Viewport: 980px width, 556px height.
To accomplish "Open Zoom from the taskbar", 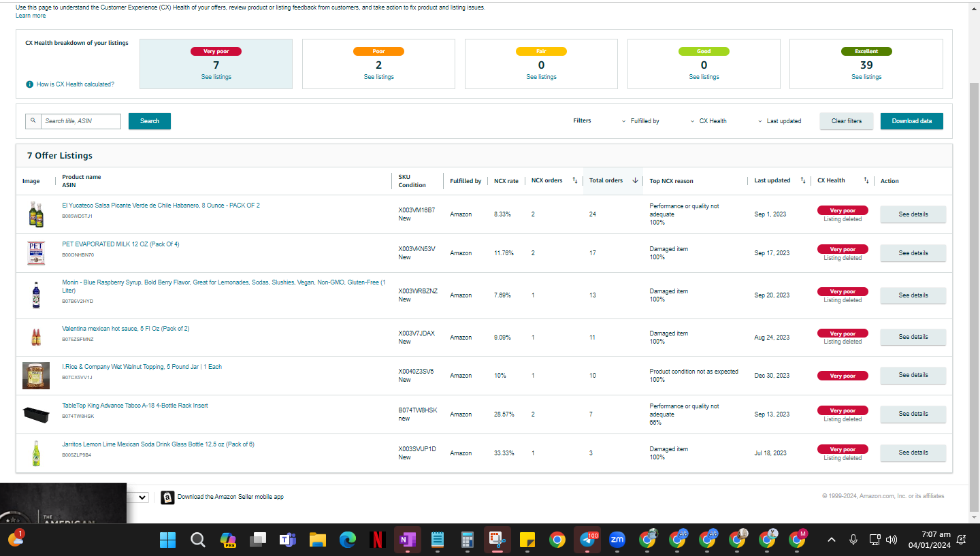I will tap(617, 540).
